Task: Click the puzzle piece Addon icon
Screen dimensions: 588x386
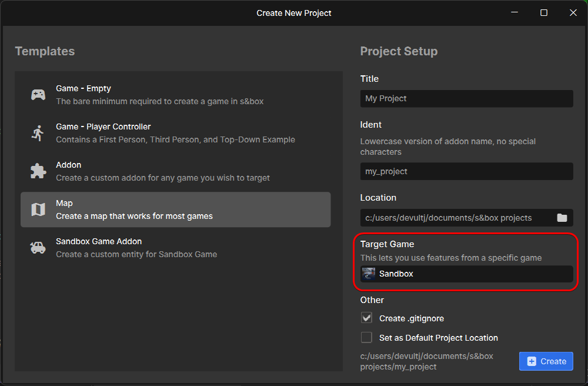Action: pyautogui.click(x=38, y=171)
